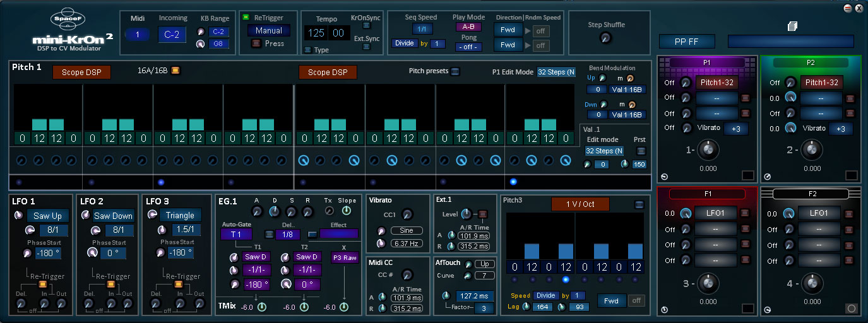Image resolution: width=868 pixels, height=323 pixels.
Task: Click the Pitch presets icon button
Action: (x=455, y=71)
